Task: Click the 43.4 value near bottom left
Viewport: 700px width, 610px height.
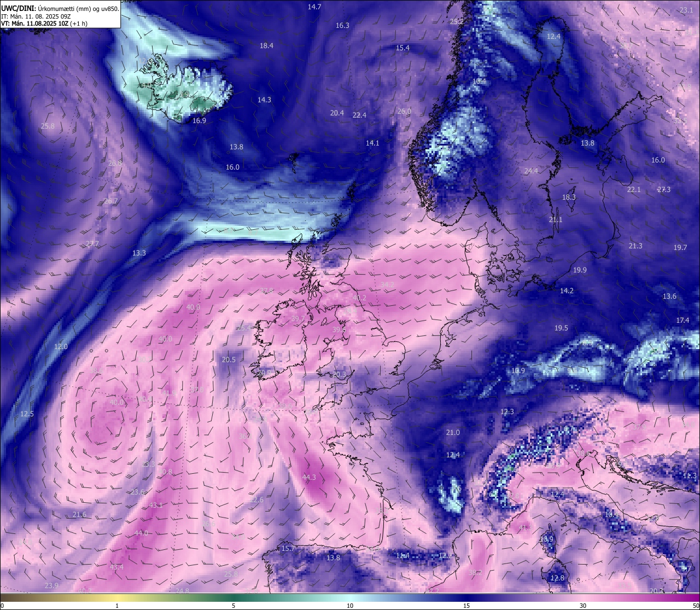Action: [116, 567]
